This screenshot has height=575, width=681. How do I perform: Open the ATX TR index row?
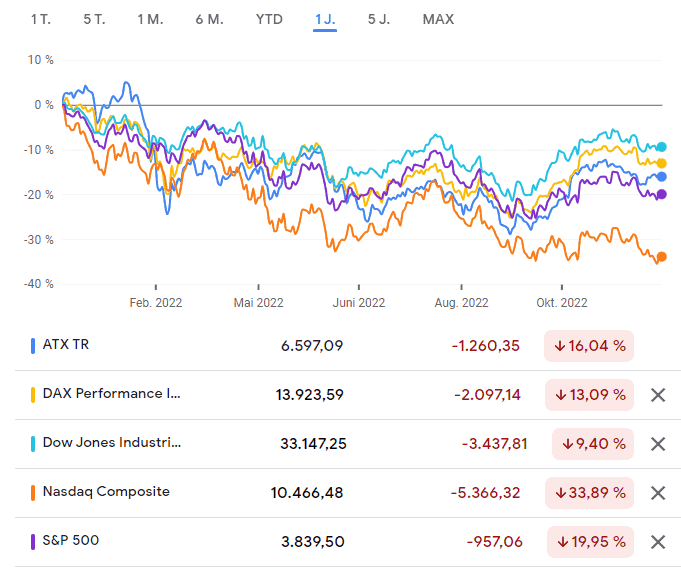click(347, 346)
